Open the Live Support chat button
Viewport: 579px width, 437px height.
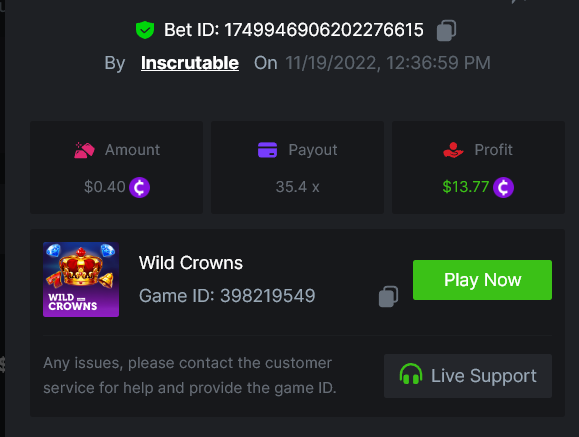coord(468,376)
